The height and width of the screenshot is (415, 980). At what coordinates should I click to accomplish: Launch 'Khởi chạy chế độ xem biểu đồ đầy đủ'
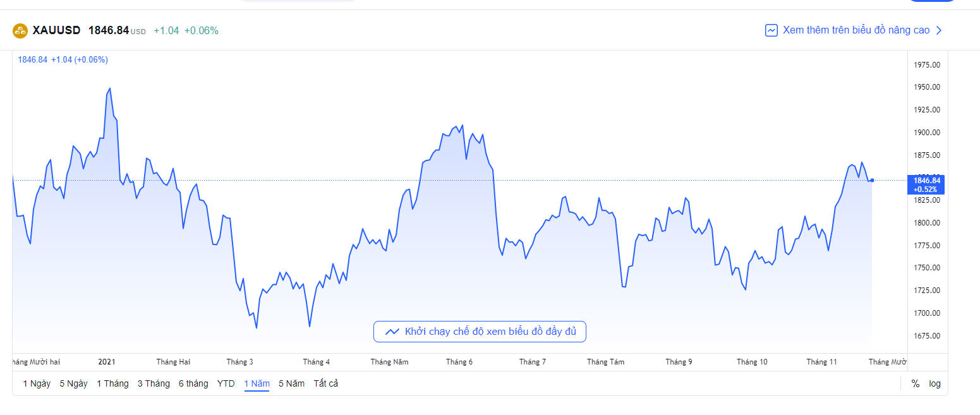pos(480,332)
